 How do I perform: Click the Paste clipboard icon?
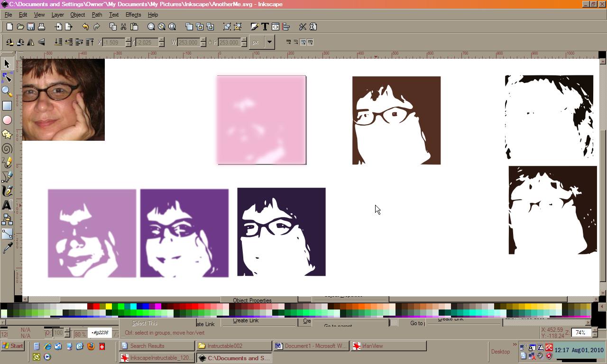click(x=134, y=27)
